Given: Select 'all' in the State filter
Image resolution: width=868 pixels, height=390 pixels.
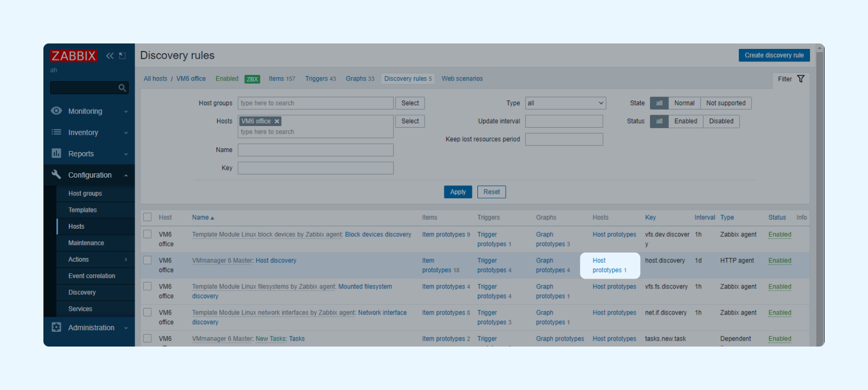Looking at the screenshot, I should pos(659,103).
